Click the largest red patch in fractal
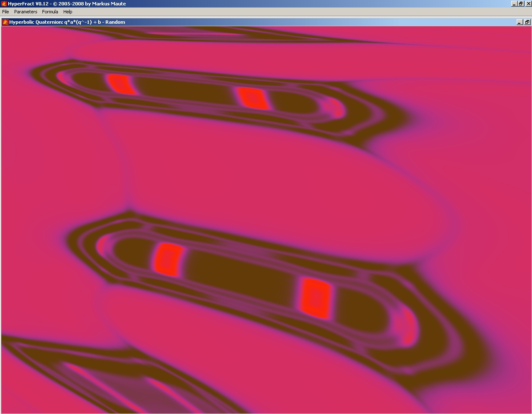Screen dimensions: 532x414 coord(316,298)
